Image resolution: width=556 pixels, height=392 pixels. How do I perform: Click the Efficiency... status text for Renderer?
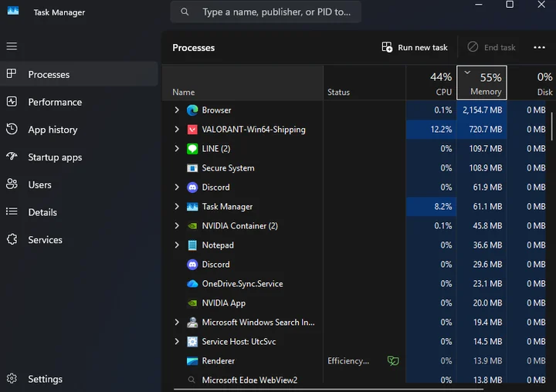(x=348, y=361)
